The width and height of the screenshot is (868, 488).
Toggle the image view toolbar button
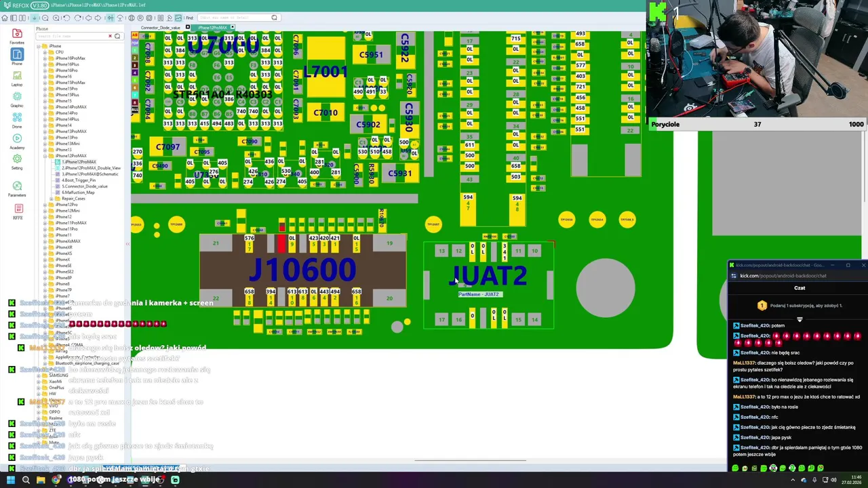point(178,18)
